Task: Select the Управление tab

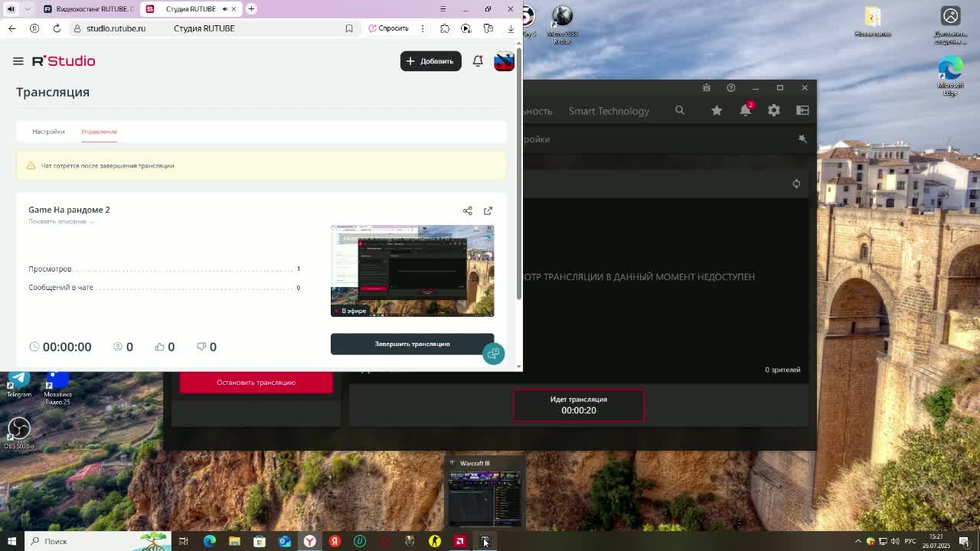Action: [99, 132]
